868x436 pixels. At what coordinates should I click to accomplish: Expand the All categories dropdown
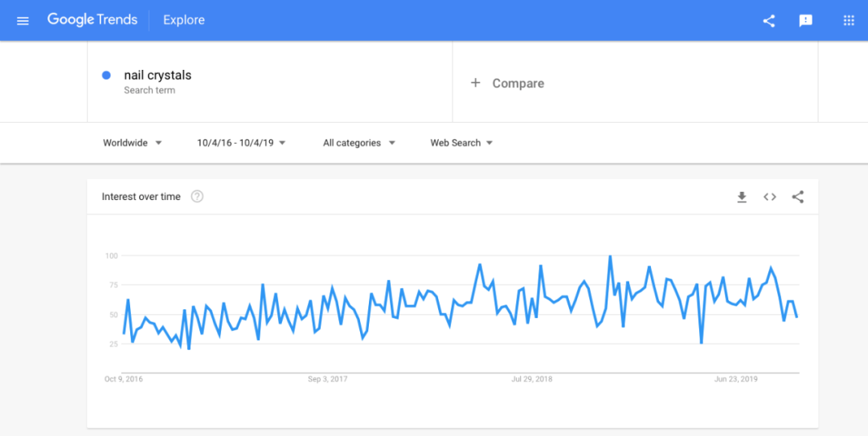pyautogui.click(x=359, y=143)
